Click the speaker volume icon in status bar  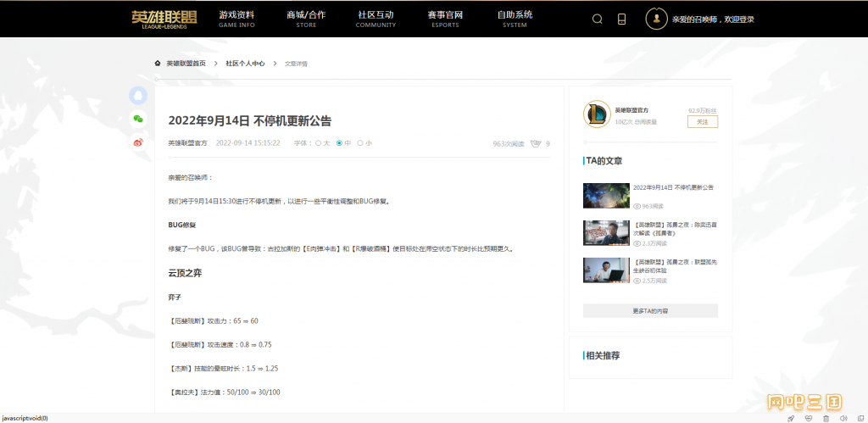click(x=843, y=418)
